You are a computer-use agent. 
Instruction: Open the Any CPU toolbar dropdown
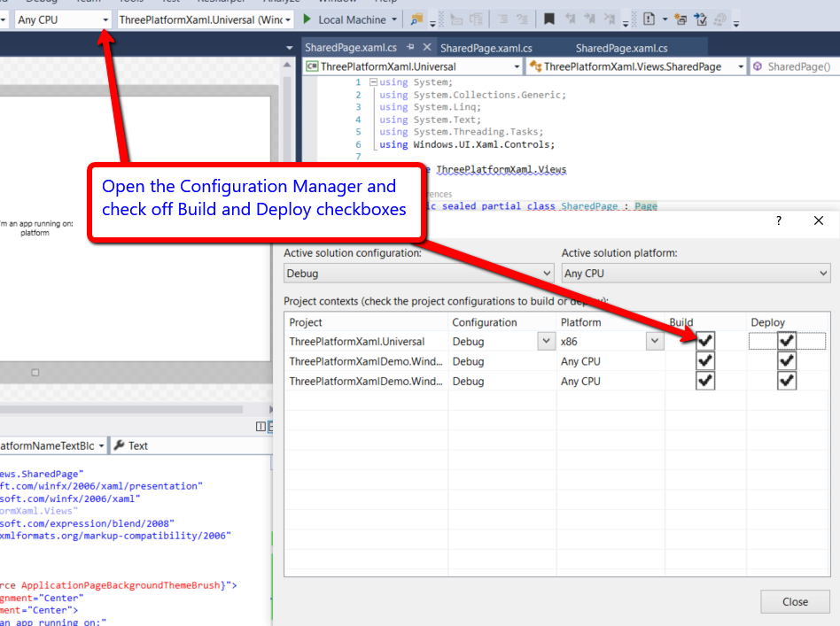point(105,19)
